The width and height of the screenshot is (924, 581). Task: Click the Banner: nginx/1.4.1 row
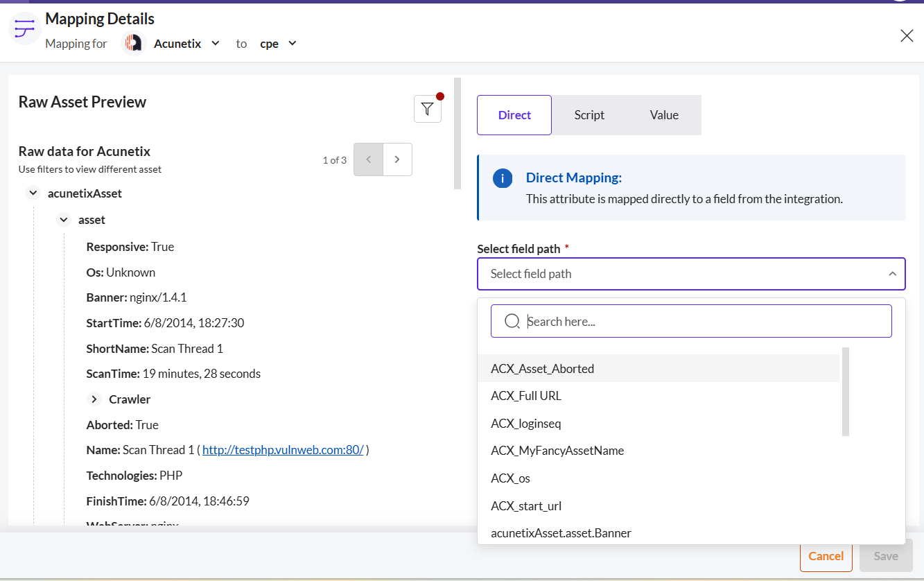coord(137,297)
